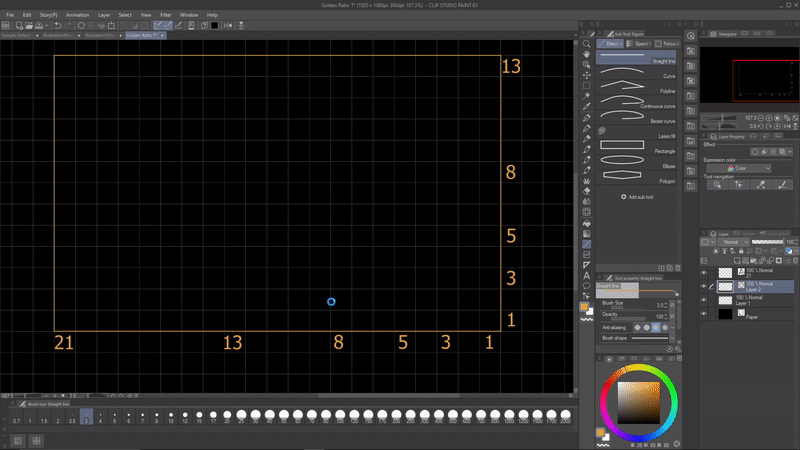Click the layer opacity 100 stepper
The height and width of the screenshot is (450, 800).
tap(796, 242)
